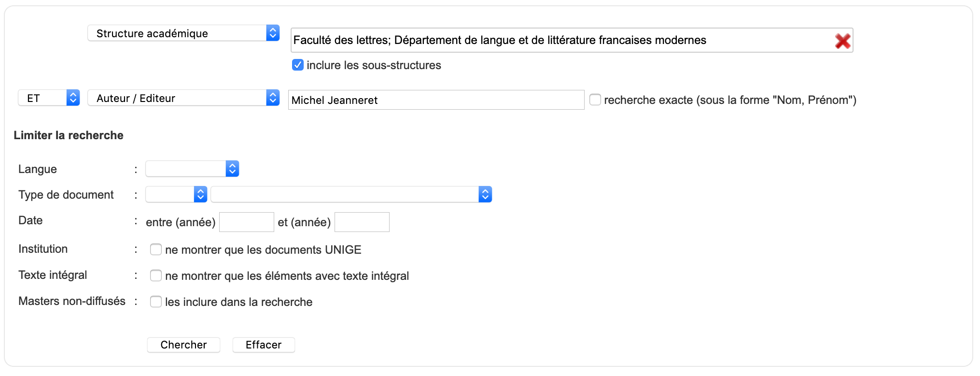Enable recherche exacte checkbox
The height and width of the screenshot is (376, 980).
click(x=595, y=100)
